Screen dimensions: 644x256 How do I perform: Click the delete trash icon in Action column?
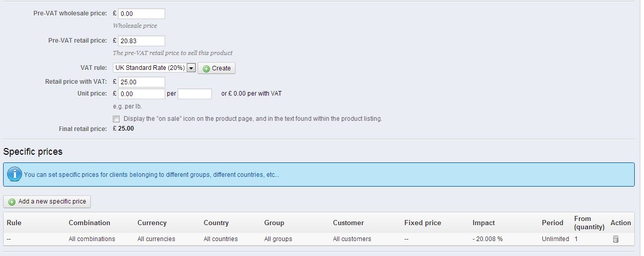coord(616,239)
